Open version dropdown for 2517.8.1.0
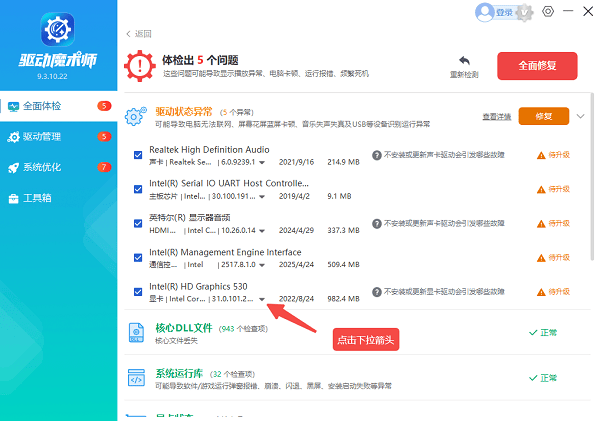This screenshot has width=600, height=421. (262, 265)
